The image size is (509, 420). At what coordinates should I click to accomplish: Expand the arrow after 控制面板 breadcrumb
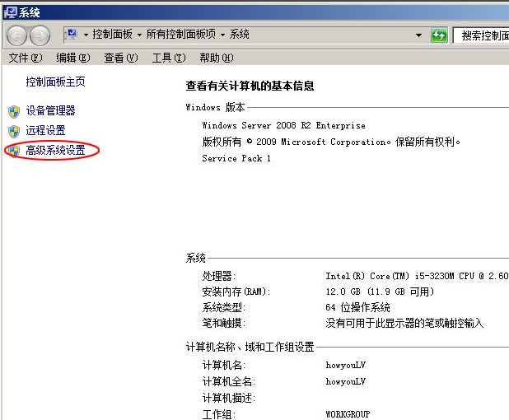140,35
